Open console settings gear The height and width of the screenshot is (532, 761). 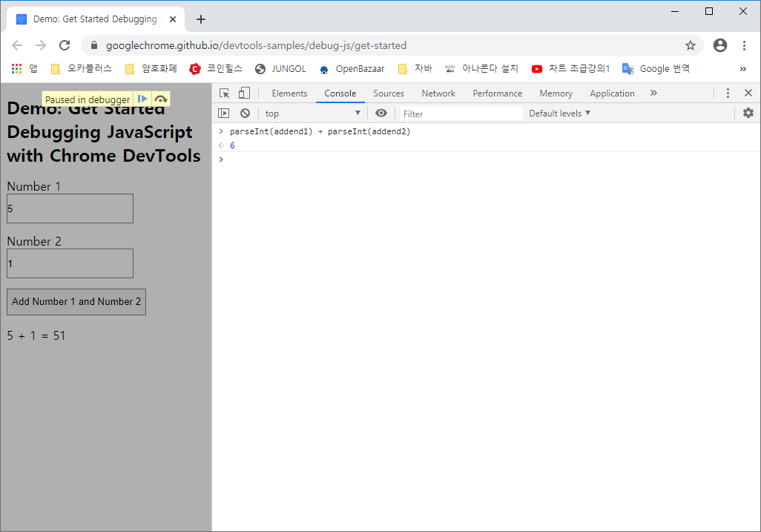point(748,113)
